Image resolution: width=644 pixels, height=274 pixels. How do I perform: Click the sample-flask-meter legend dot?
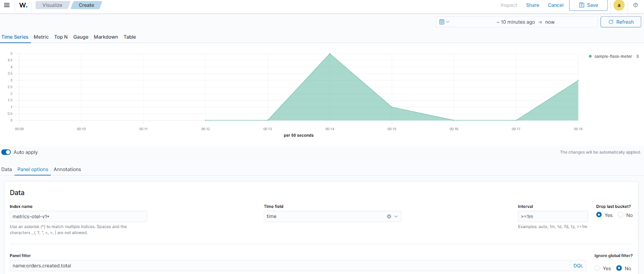pos(590,56)
